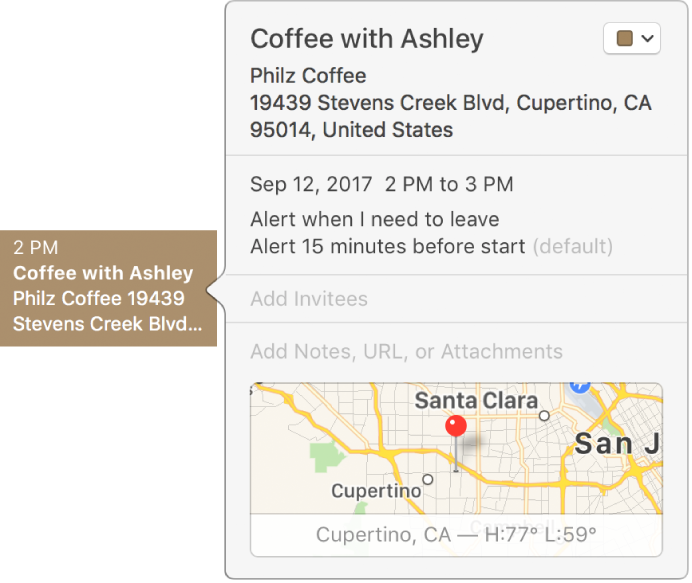The height and width of the screenshot is (583, 692).
Task: Click the Stevens Creek Blvd address text
Action: (450, 103)
